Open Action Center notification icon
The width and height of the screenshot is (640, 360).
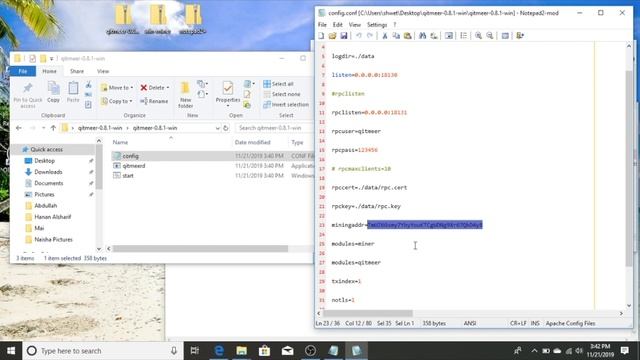coord(624,351)
